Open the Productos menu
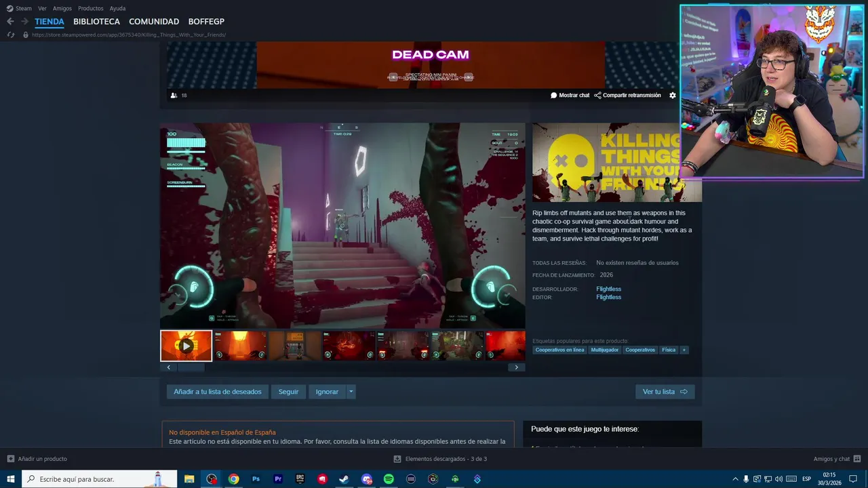The image size is (868, 488). click(x=91, y=8)
